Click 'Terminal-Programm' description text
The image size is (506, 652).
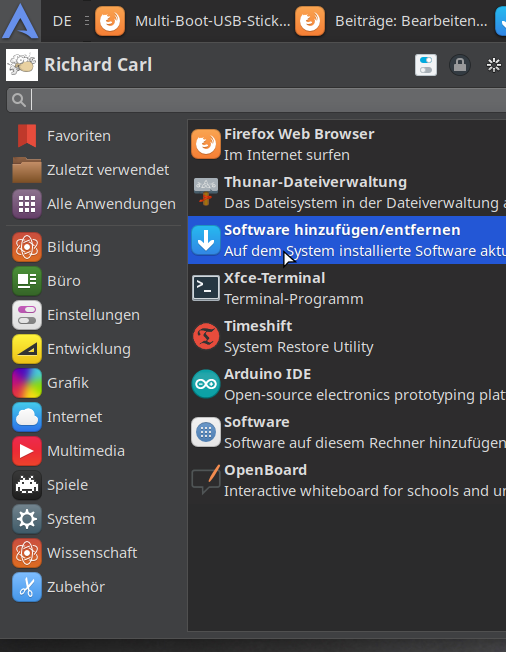coord(294,299)
